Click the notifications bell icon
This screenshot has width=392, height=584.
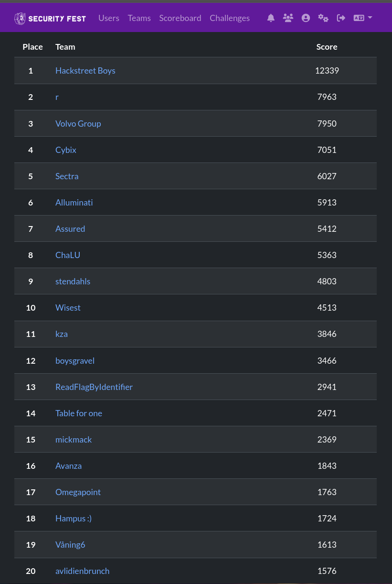(271, 18)
